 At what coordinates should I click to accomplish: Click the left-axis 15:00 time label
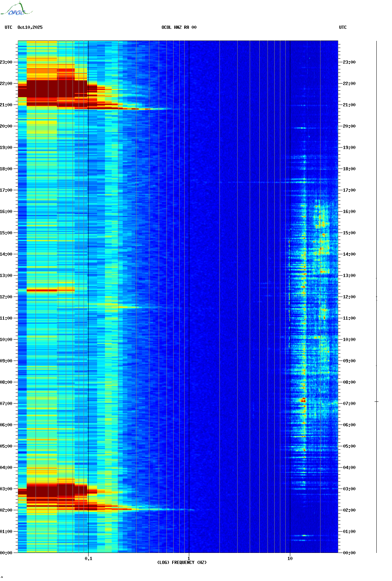tap(6, 233)
